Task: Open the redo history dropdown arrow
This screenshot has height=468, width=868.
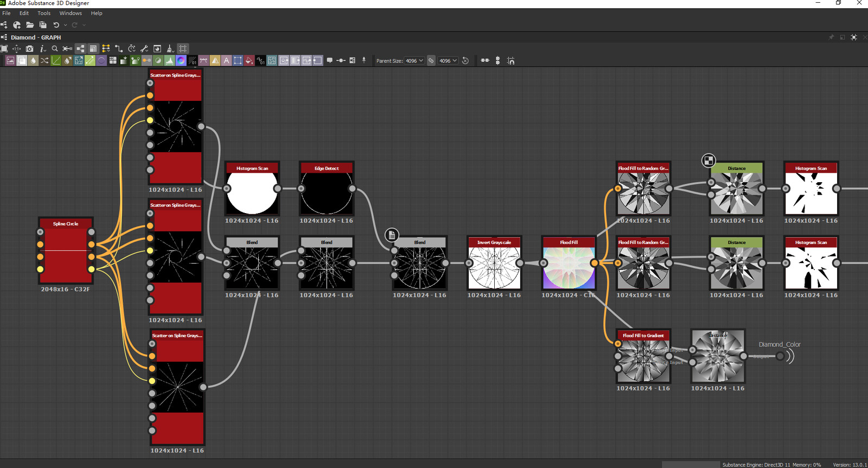Action: pos(84,25)
